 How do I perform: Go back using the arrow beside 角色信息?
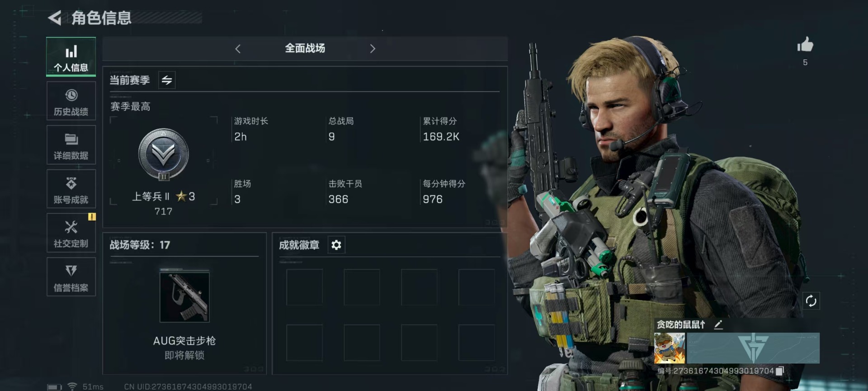click(x=55, y=18)
